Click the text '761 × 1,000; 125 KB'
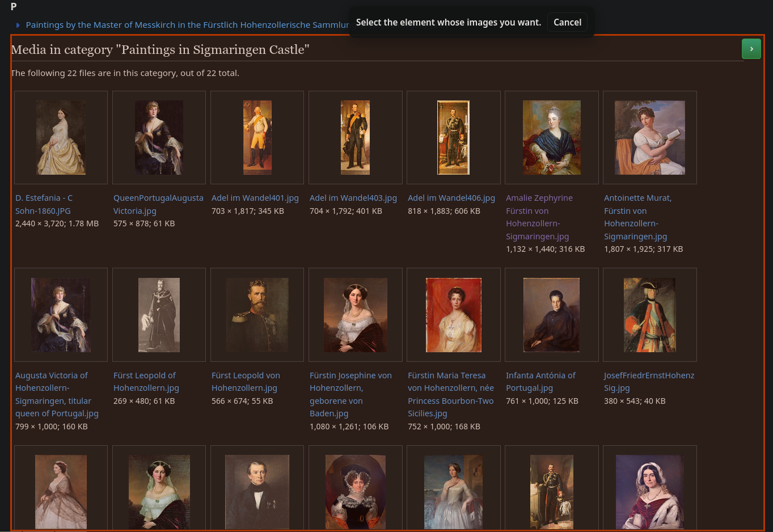 (542, 401)
